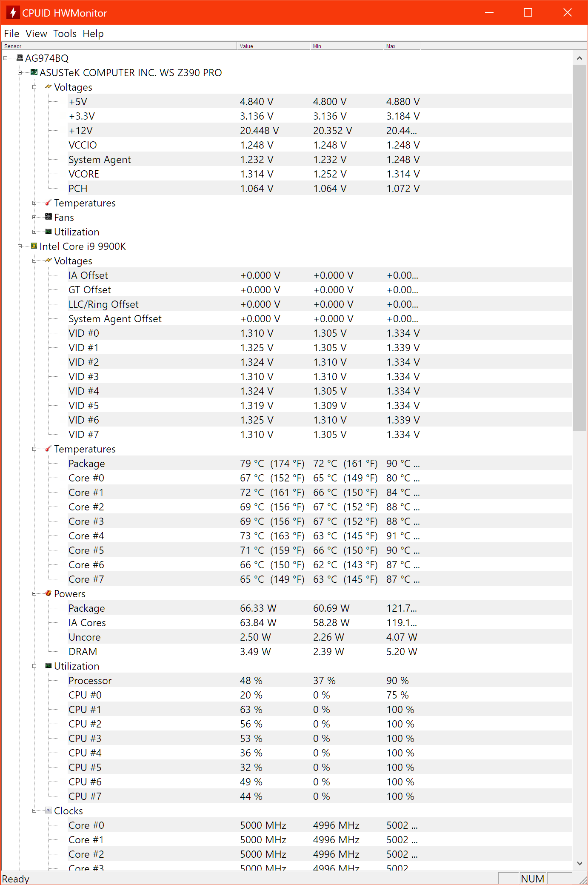Collapse the Intel Core i9 9900K node
Screen dimensions: 588x885
click(20, 246)
